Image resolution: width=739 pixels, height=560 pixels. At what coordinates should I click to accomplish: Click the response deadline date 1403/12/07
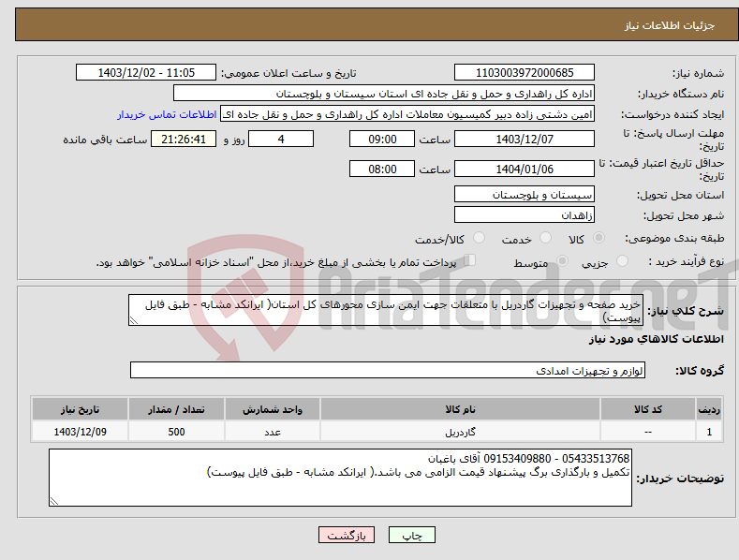(525, 139)
